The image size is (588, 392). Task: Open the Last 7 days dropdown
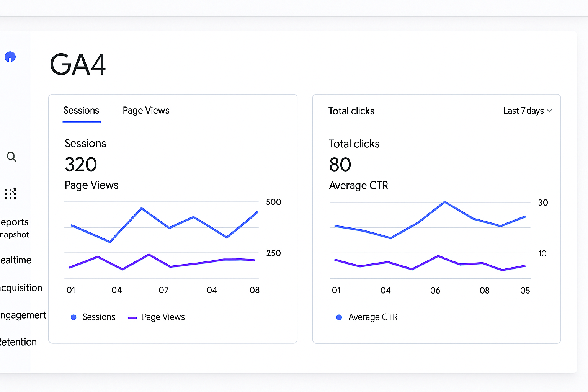[528, 111]
